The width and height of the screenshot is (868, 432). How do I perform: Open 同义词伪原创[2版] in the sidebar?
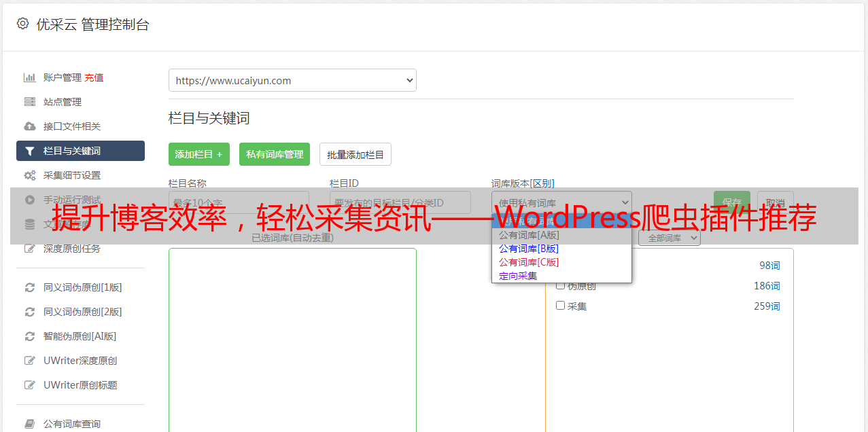click(x=83, y=312)
